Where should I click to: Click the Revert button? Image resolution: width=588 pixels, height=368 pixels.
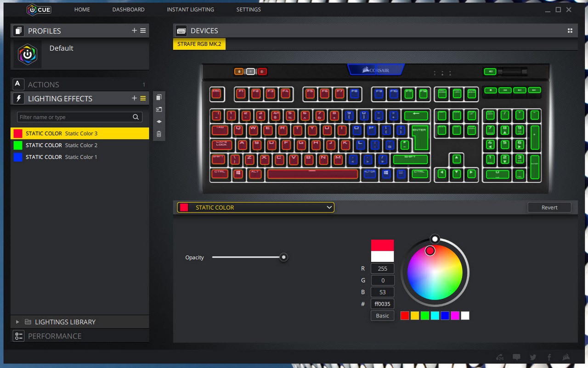[x=549, y=207]
